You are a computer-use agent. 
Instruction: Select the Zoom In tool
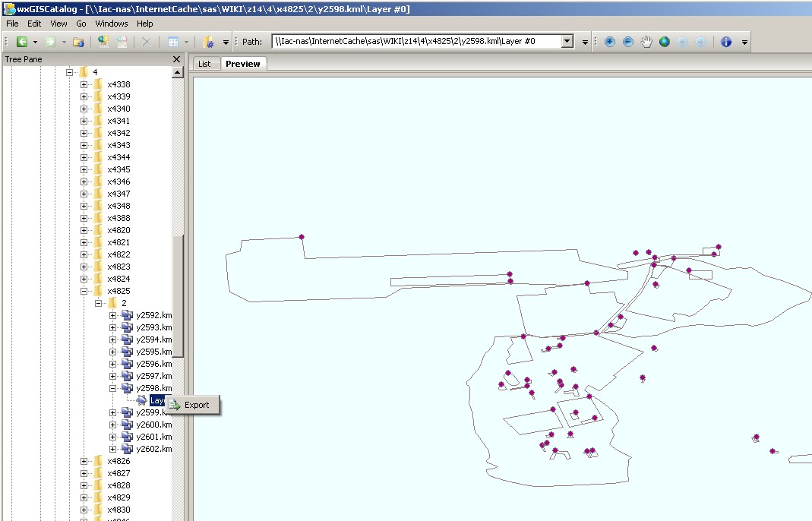click(x=609, y=42)
